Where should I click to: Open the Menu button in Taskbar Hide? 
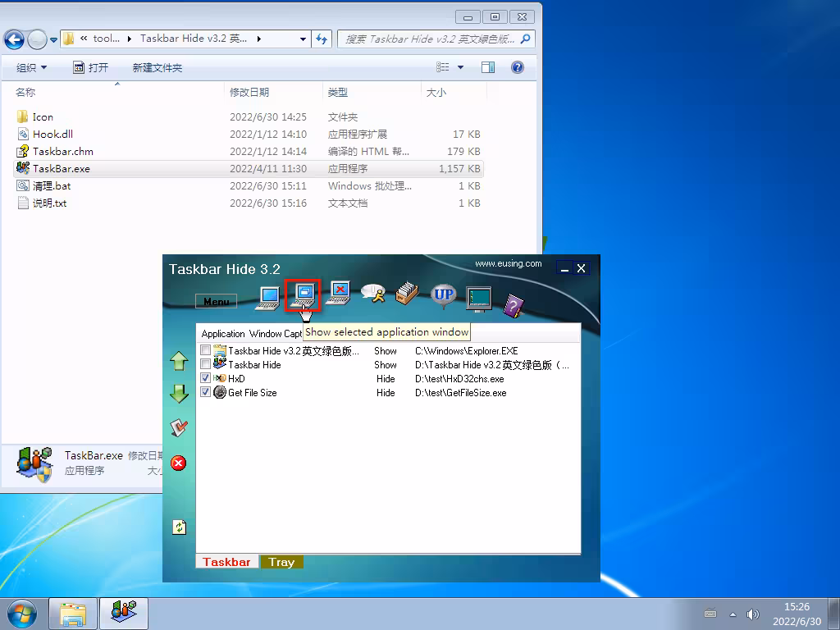(x=216, y=302)
